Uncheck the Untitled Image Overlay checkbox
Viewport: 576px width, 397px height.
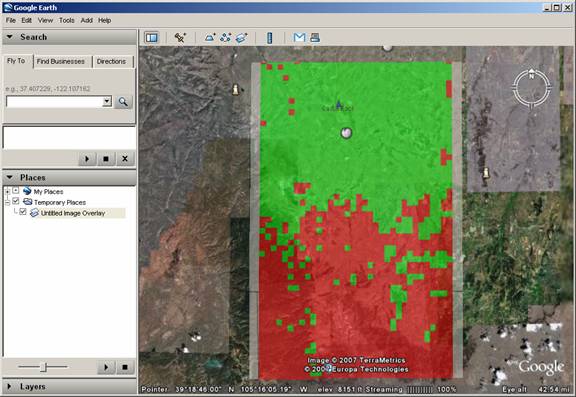pos(23,212)
